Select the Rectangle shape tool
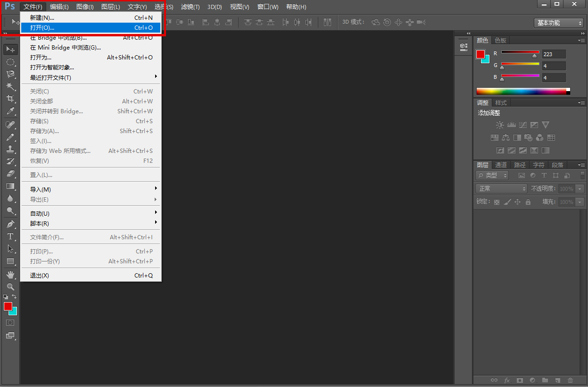The image size is (588, 387). point(10,261)
